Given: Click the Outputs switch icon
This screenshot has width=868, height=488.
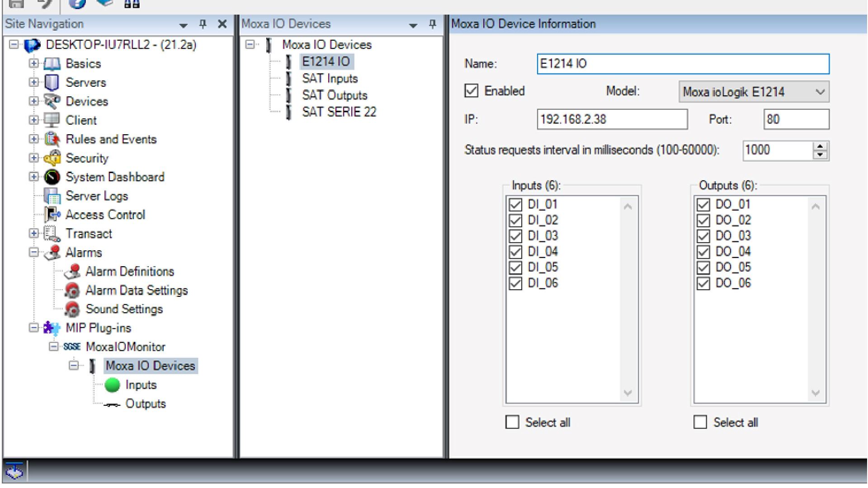Looking at the screenshot, I should point(112,405).
